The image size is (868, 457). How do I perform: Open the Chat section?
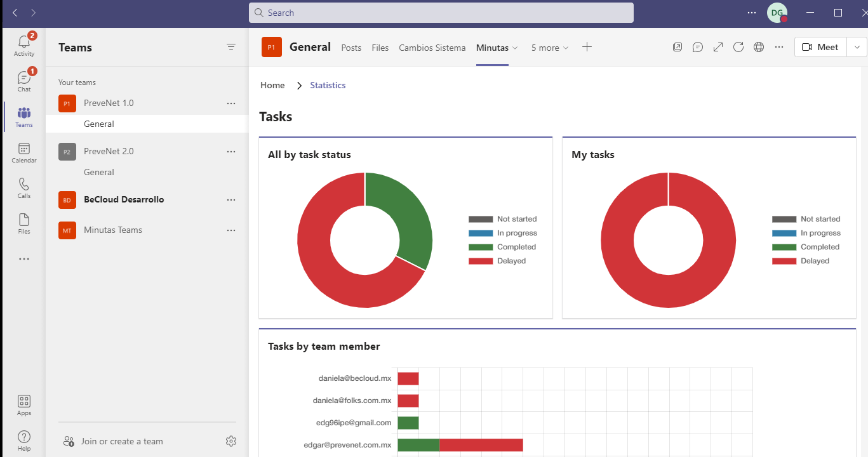tap(24, 81)
